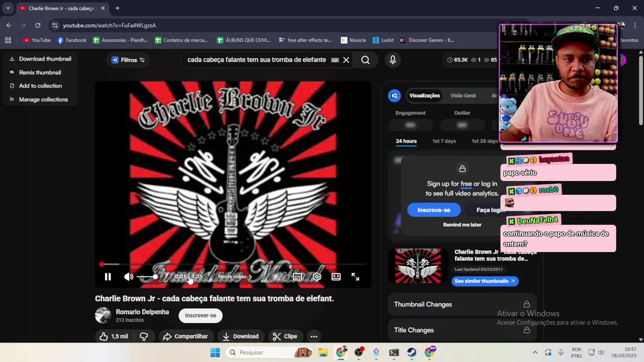Viewport: 644px width, 362px height.
Task: Select the 1st 7 days time range
Action: pos(444,141)
